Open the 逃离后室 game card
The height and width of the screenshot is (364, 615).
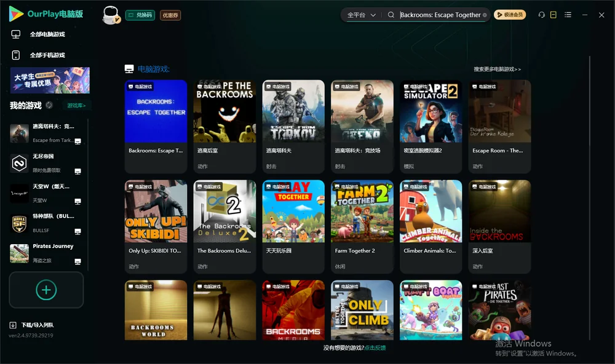224,126
